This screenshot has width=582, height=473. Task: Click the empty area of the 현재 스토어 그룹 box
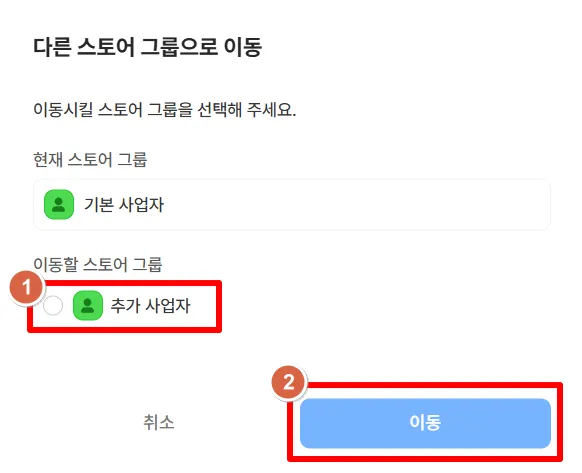356,205
